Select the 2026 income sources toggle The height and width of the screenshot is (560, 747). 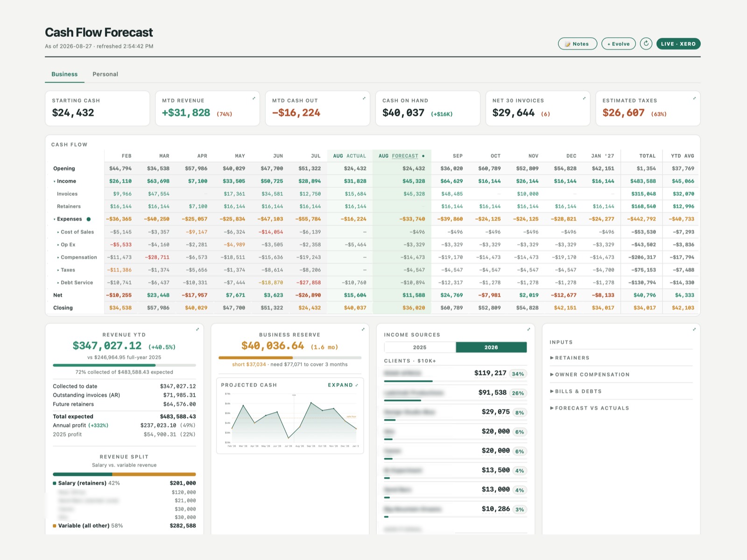point(491,347)
